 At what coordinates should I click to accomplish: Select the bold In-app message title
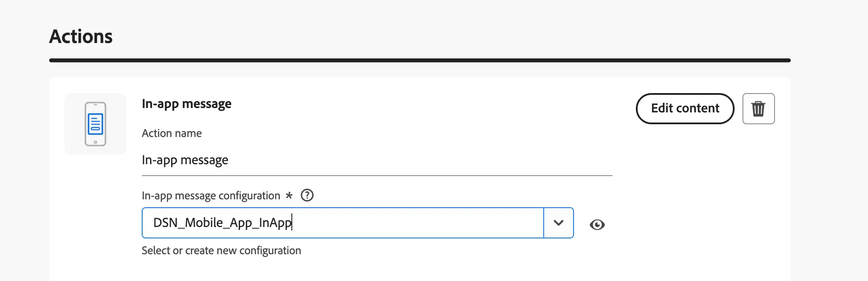click(x=187, y=104)
